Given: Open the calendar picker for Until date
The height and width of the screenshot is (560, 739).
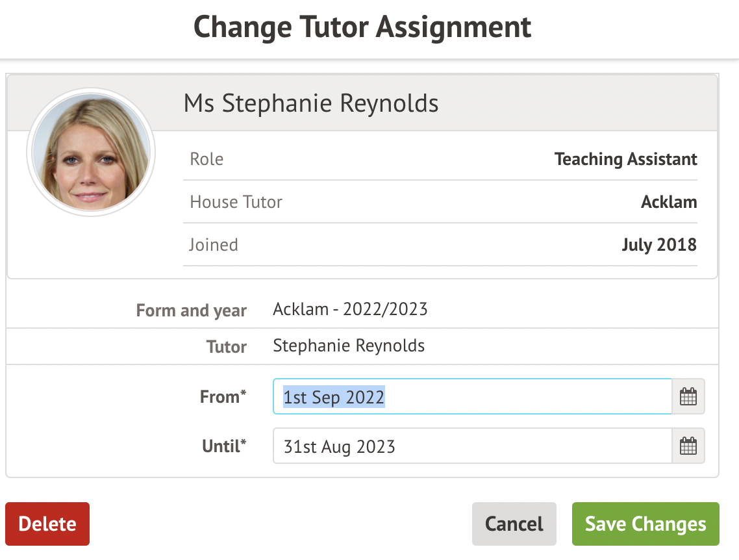Looking at the screenshot, I should [x=688, y=446].
